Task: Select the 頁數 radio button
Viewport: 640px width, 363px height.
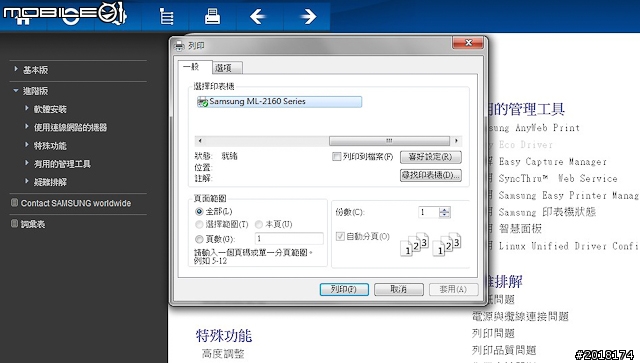Action: tap(199, 239)
